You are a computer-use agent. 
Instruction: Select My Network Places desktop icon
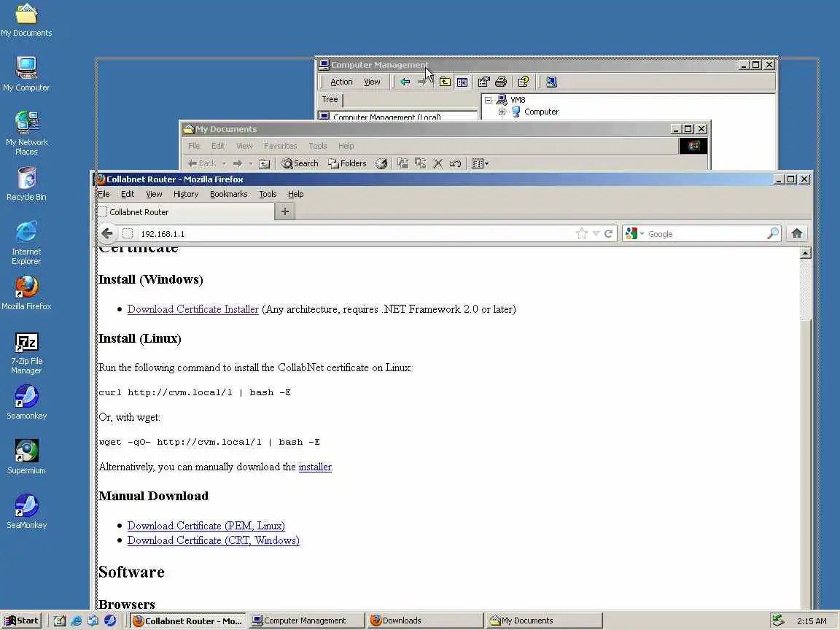(x=26, y=133)
